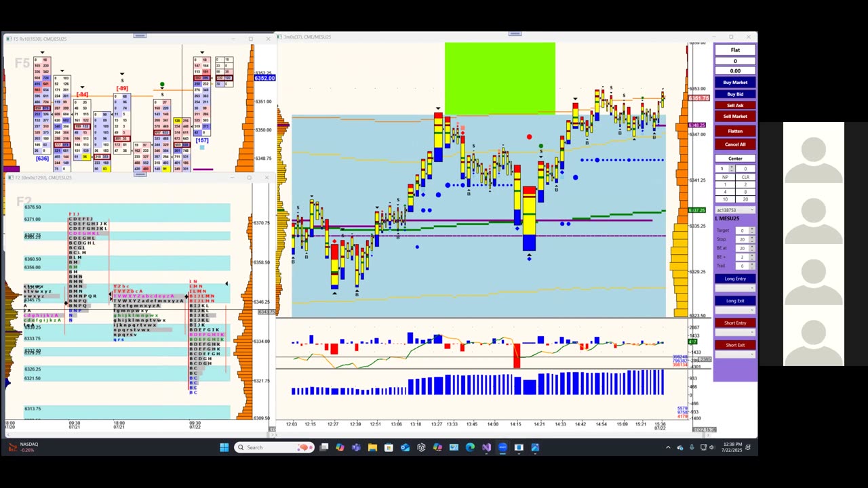Adjust the order quantity stepper
868x488 pixels.
pos(731,168)
